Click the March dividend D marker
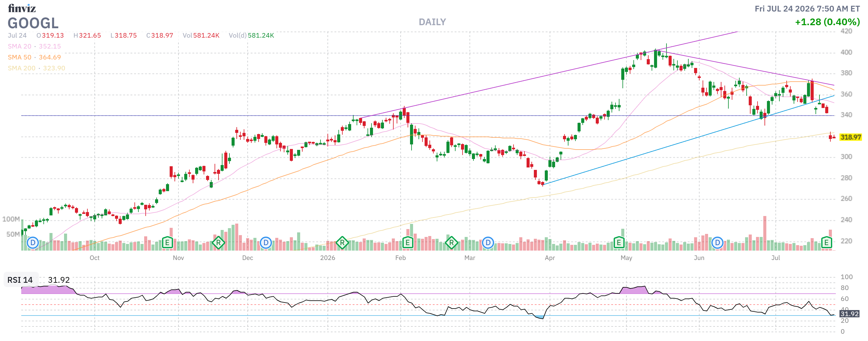 coord(488,243)
